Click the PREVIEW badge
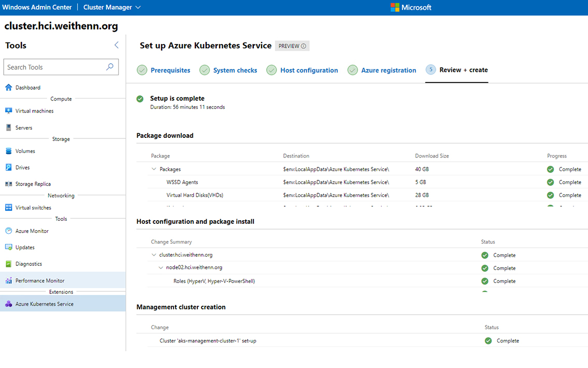588x368 pixels. [292, 46]
